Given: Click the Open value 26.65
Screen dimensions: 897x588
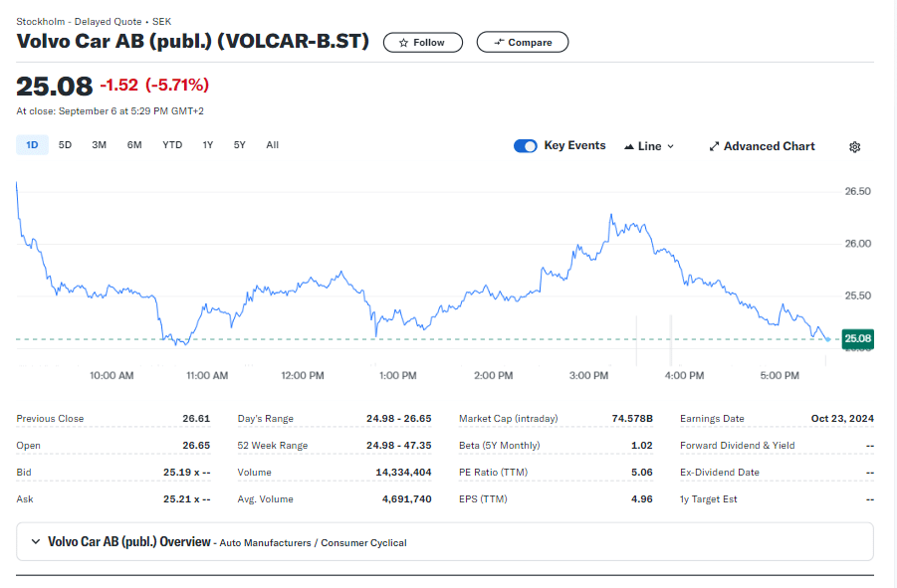Looking at the screenshot, I should coord(196,445).
